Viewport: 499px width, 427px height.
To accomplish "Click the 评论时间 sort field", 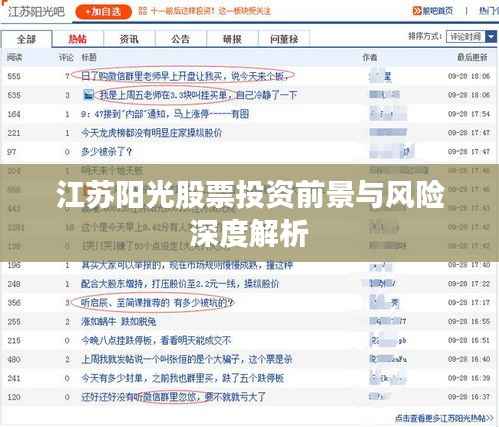I will tap(466, 36).
